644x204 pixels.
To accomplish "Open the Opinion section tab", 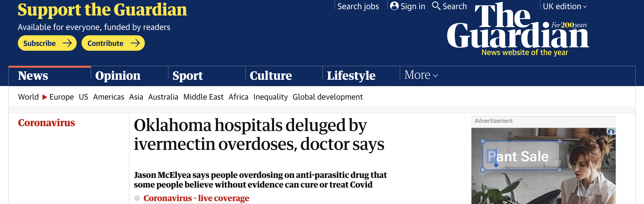I will click(118, 76).
